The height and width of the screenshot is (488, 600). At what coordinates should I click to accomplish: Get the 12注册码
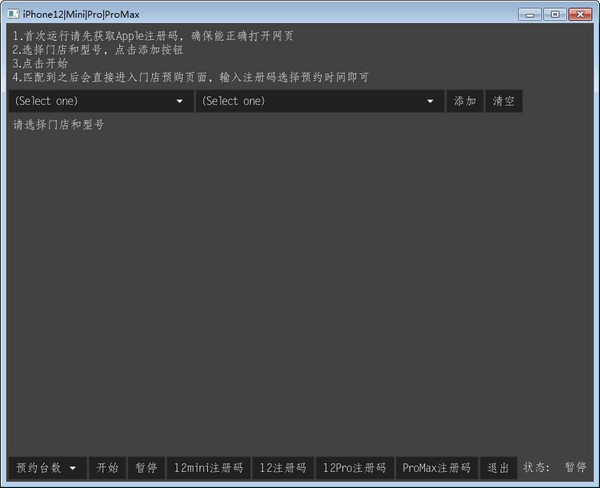click(x=283, y=468)
